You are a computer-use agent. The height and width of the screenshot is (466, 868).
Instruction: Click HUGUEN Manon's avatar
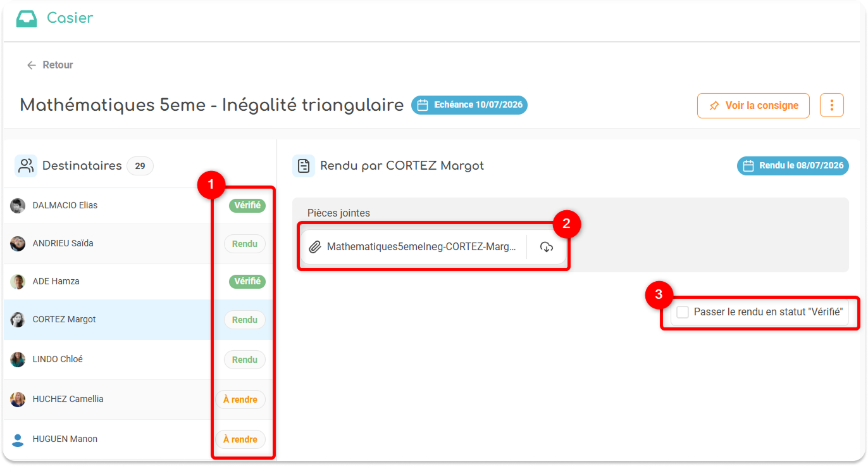pos(18,439)
